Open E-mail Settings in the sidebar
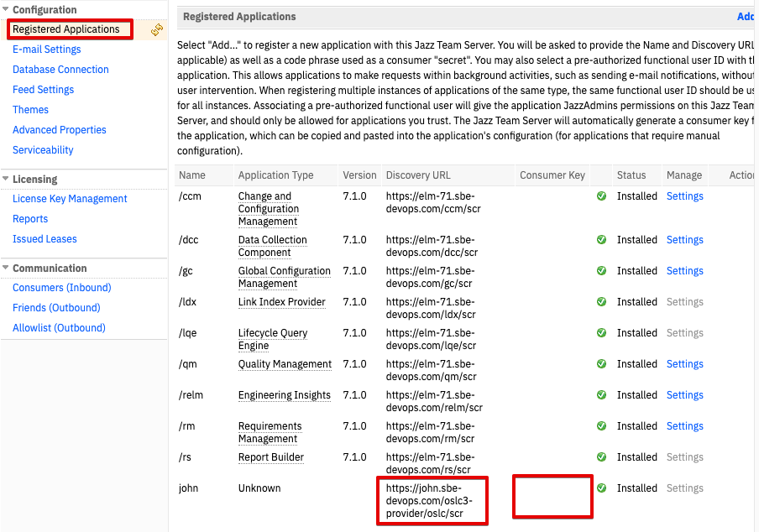The image size is (759, 532). [46, 50]
